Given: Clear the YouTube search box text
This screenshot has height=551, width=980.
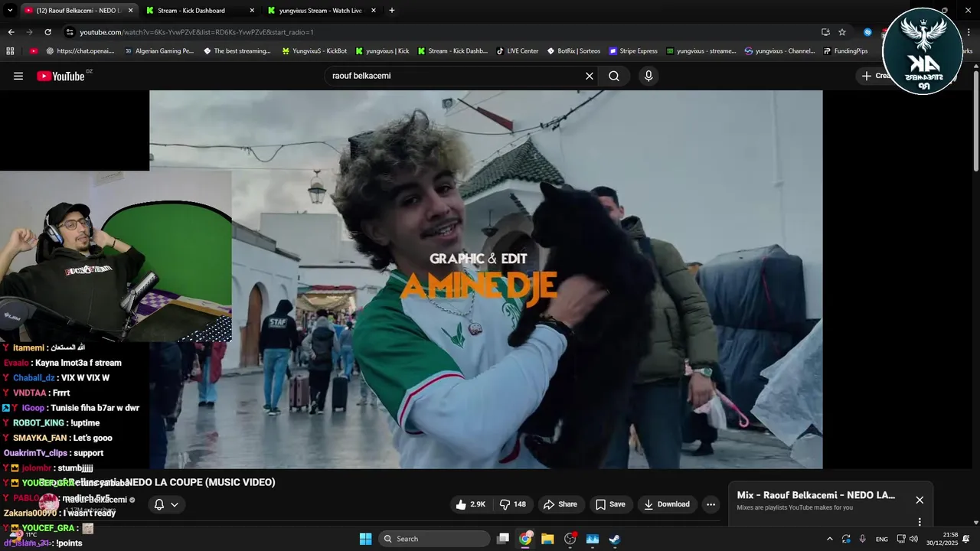Looking at the screenshot, I should (590, 76).
